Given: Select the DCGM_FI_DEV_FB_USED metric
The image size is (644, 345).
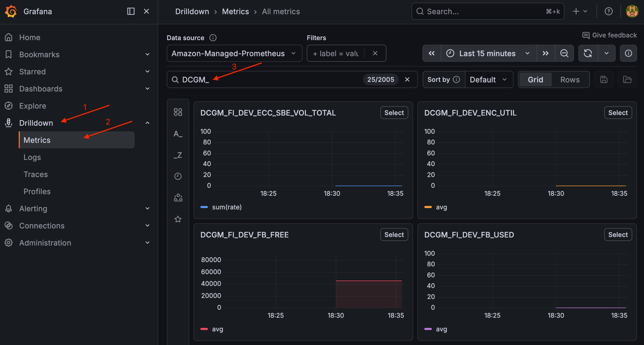Looking at the screenshot, I should [618, 235].
